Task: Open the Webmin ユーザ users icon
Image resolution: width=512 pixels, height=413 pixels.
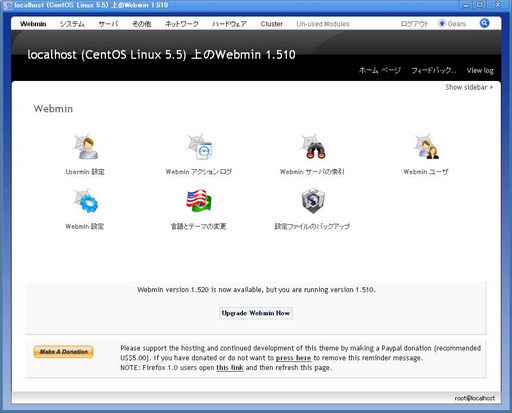Action: point(426,147)
